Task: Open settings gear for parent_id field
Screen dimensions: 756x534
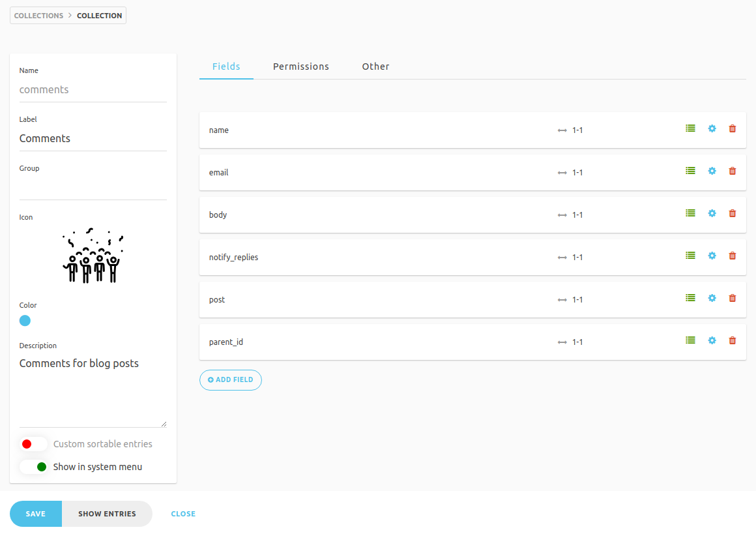Action: pyautogui.click(x=712, y=340)
